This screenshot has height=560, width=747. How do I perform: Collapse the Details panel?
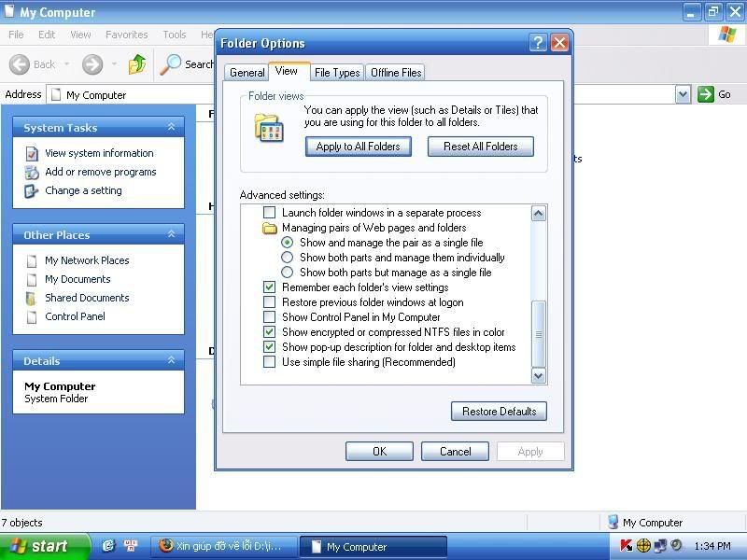171,360
